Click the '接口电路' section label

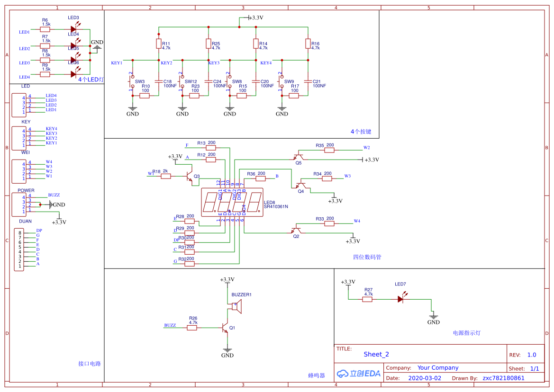tap(90, 364)
